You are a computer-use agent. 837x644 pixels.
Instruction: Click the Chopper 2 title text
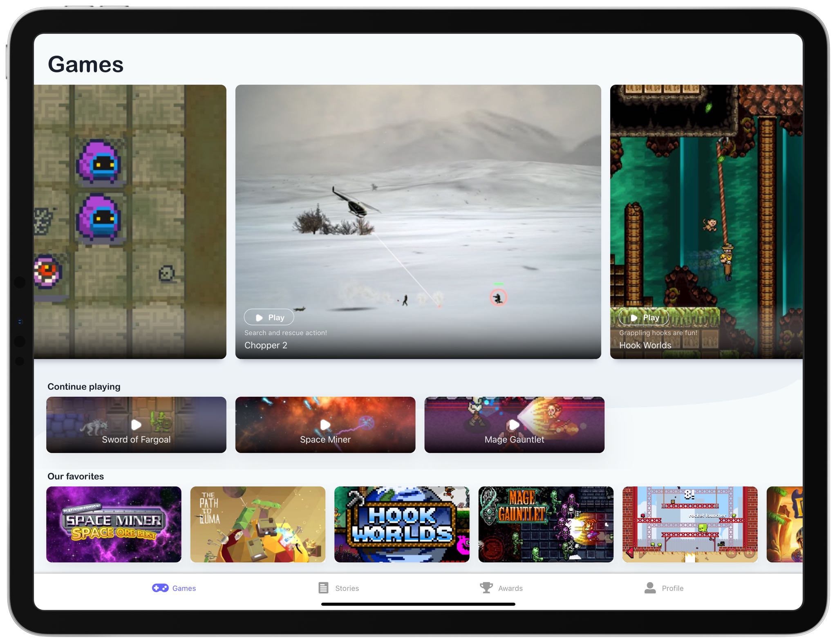click(266, 345)
